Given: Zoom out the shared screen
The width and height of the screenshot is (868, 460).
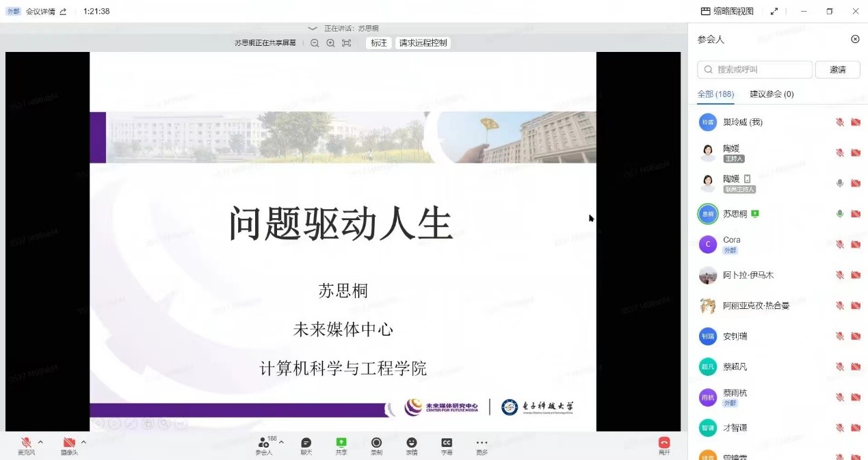Looking at the screenshot, I should [x=315, y=42].
